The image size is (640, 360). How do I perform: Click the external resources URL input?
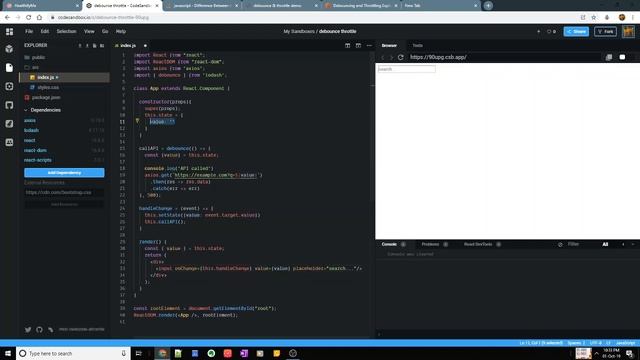64,192
